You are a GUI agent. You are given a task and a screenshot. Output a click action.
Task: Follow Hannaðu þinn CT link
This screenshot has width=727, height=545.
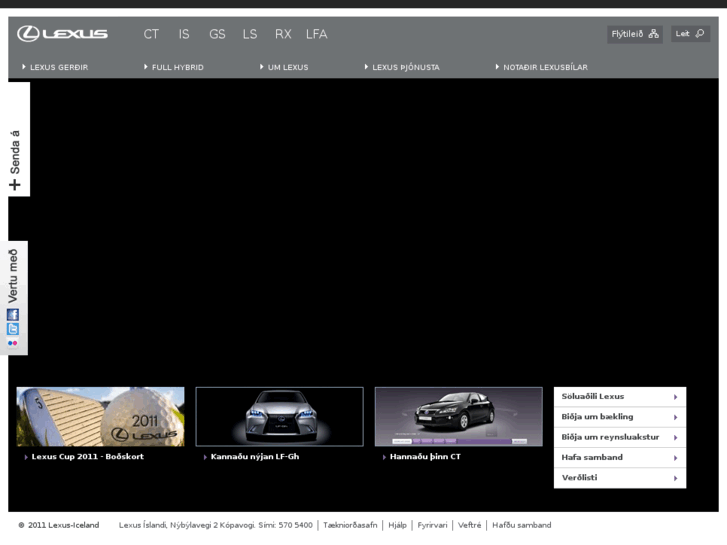(x=425, y=456)
